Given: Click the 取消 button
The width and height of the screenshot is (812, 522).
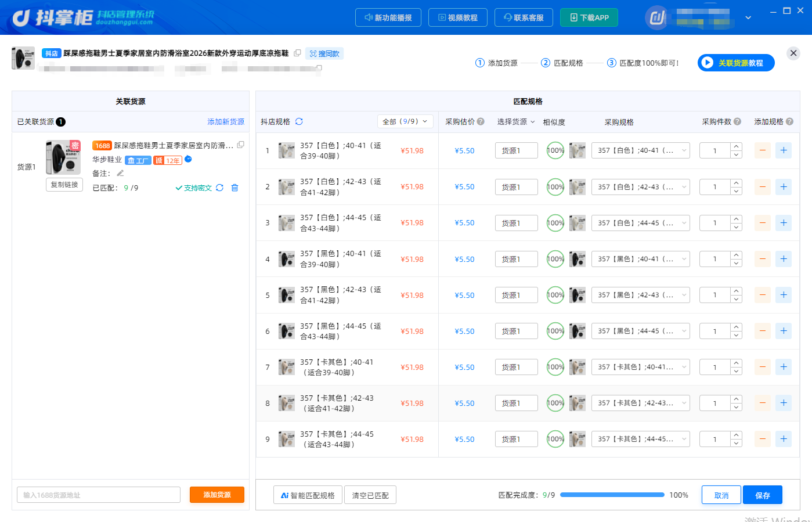Looking at the screenshot, I should (721, 495).
